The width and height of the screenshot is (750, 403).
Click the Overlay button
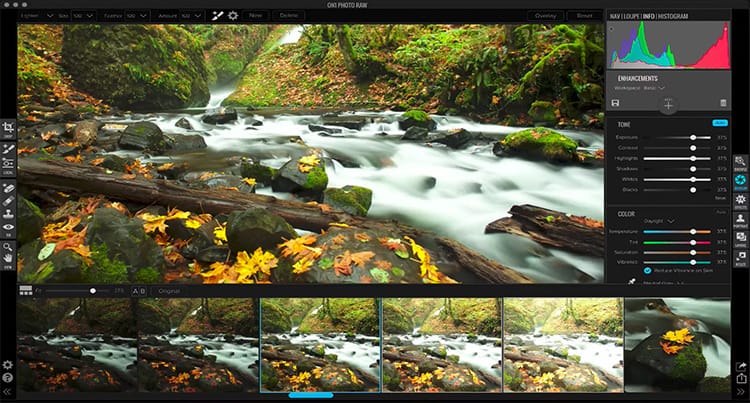(545, 16)
